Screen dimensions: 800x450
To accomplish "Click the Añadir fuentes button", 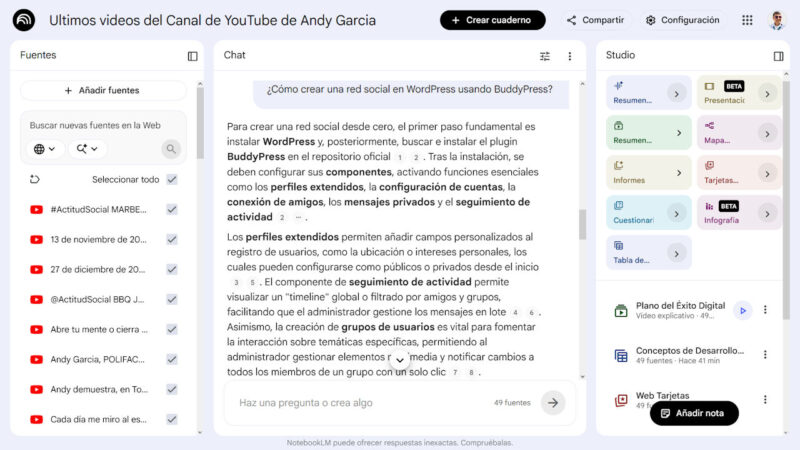I will [x=103, y=90].
